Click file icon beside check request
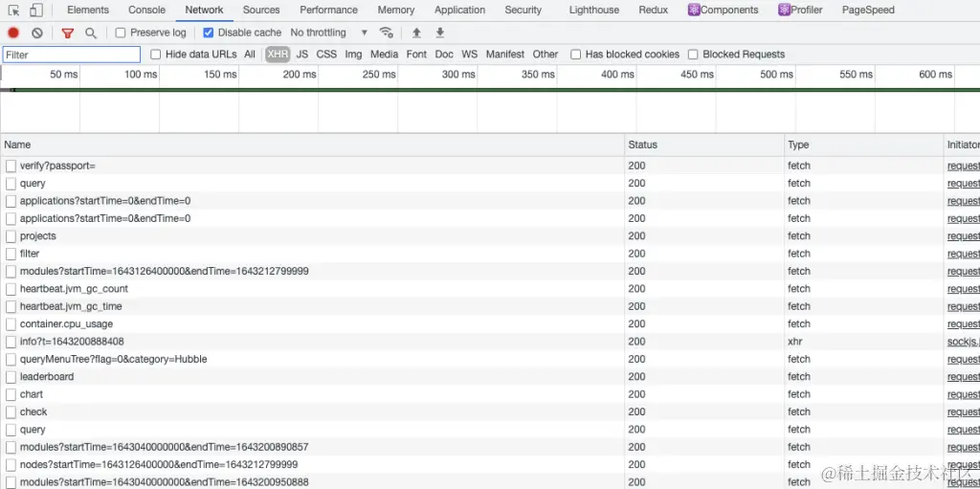Screen dimensions: 980x489 click(11, 412)
